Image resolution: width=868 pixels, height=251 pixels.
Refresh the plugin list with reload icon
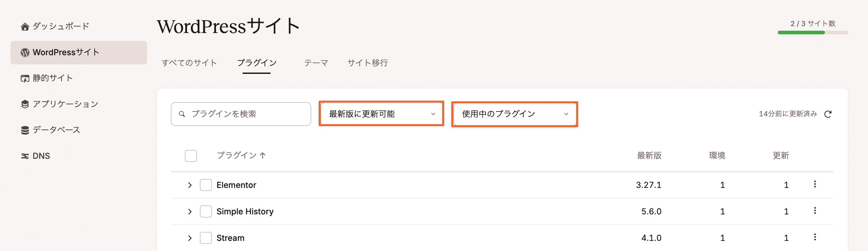click(827, 114)
